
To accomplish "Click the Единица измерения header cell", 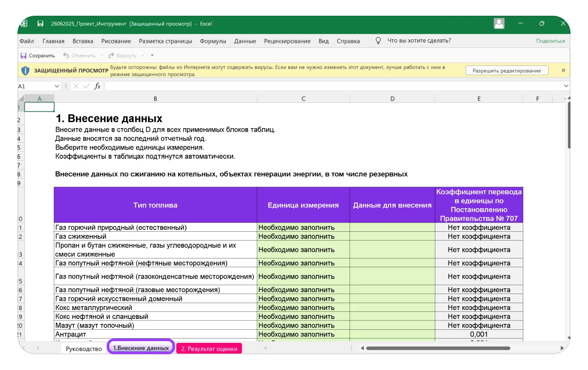I will [x=303, y=205].
